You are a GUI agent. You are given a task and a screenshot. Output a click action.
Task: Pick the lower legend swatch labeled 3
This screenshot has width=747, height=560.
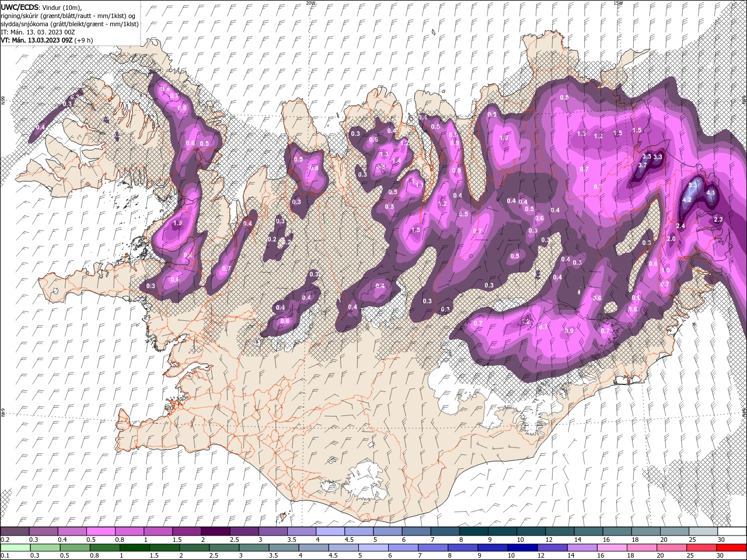[254, 548]
